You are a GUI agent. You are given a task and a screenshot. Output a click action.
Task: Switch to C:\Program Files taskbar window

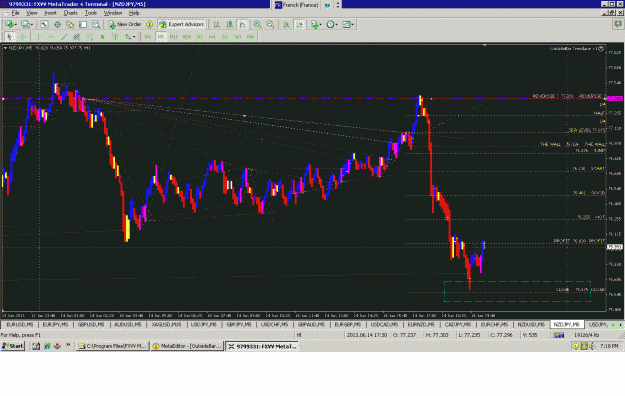coord(113,346)
